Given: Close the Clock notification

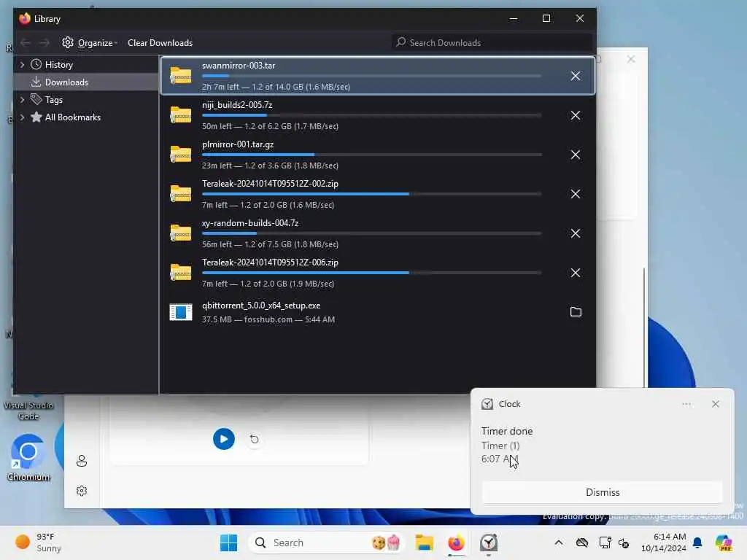Looking at the screenshot, I should coord(716,404).
